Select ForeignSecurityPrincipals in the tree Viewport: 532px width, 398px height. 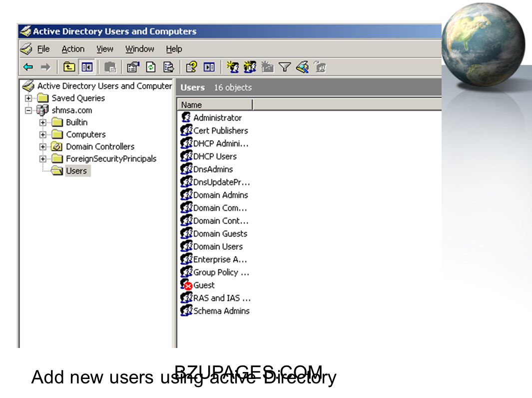111,159
